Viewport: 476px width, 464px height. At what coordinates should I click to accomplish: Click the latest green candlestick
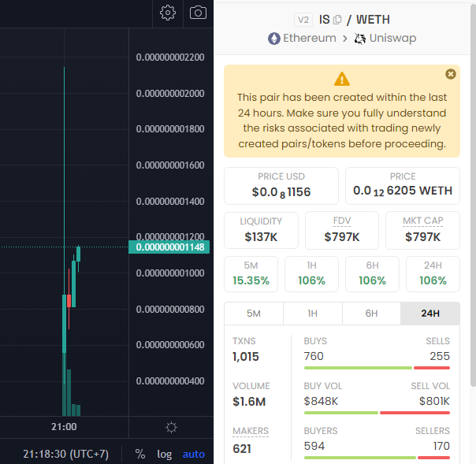tap(78, 254)
